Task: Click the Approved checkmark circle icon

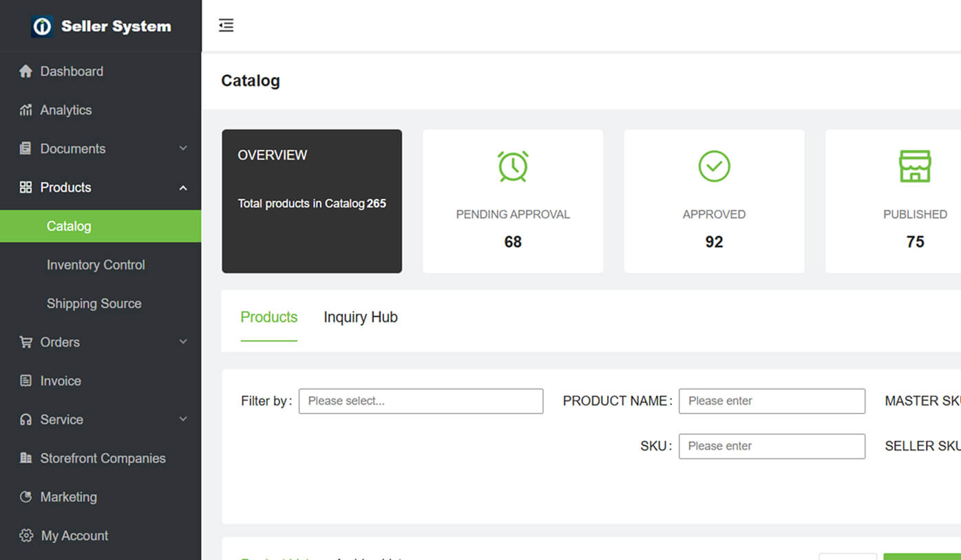Action: pyautogui.click(x=714, y=166)
